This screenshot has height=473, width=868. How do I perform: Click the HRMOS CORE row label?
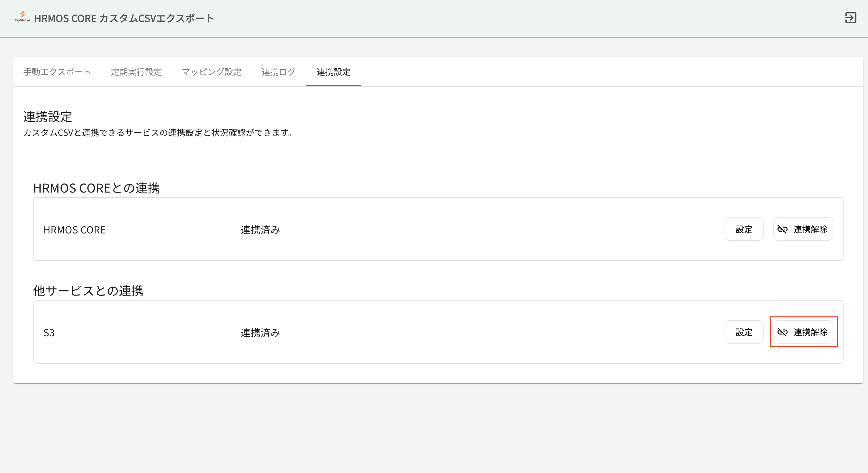coord(74,230)
